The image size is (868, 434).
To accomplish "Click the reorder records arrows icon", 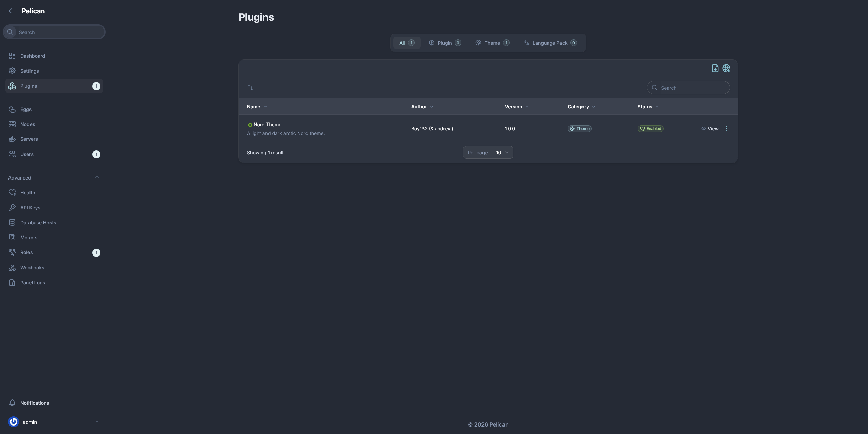I will pos(250,88).
